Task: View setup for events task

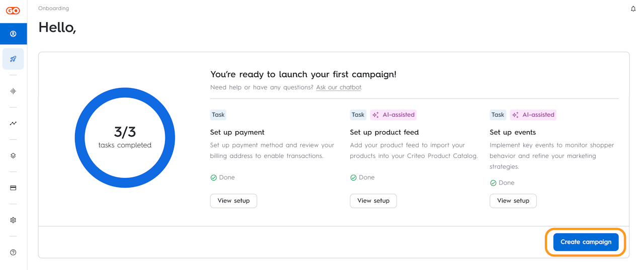Action: click(x=513, y=201)
